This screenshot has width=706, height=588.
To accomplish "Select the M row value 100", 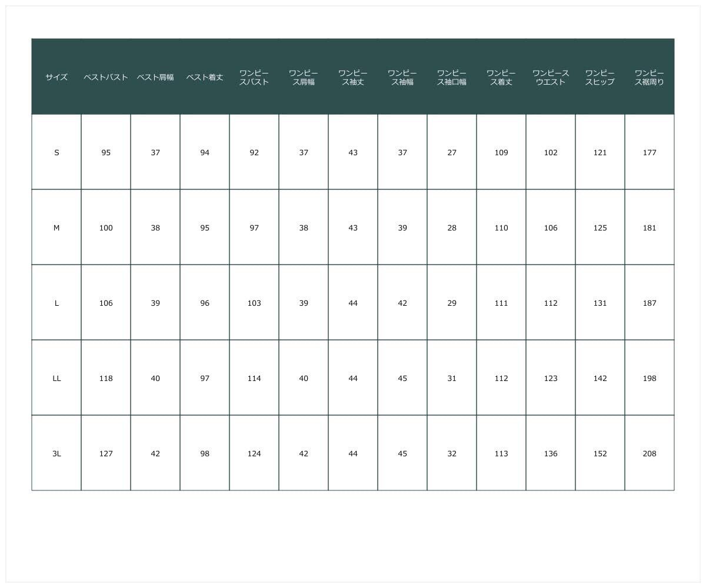I will click(x=106, y=228).
